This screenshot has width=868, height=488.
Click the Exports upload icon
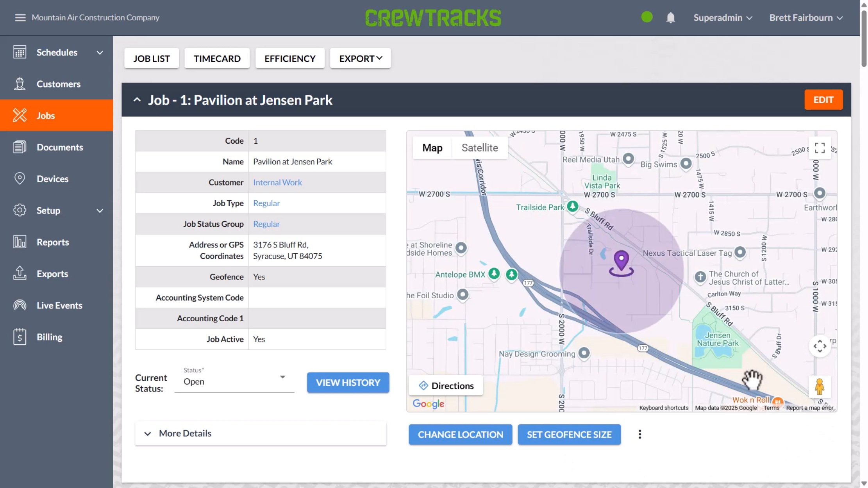tap(20, 273)
